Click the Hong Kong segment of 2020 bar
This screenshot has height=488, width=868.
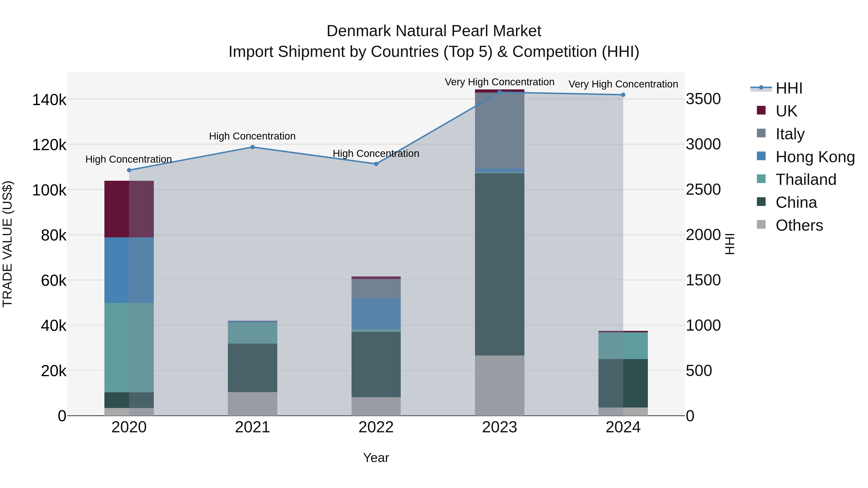pos(129,270)
